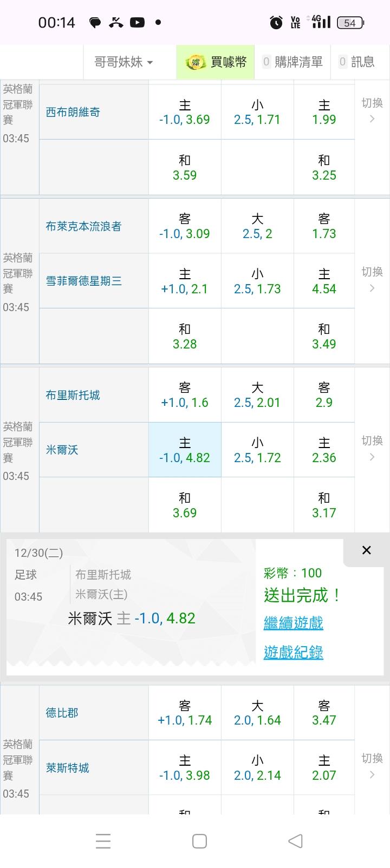Tap the Android back navigation icon
The width and height of the screenshot is (390, 868).
pos(295,840)
